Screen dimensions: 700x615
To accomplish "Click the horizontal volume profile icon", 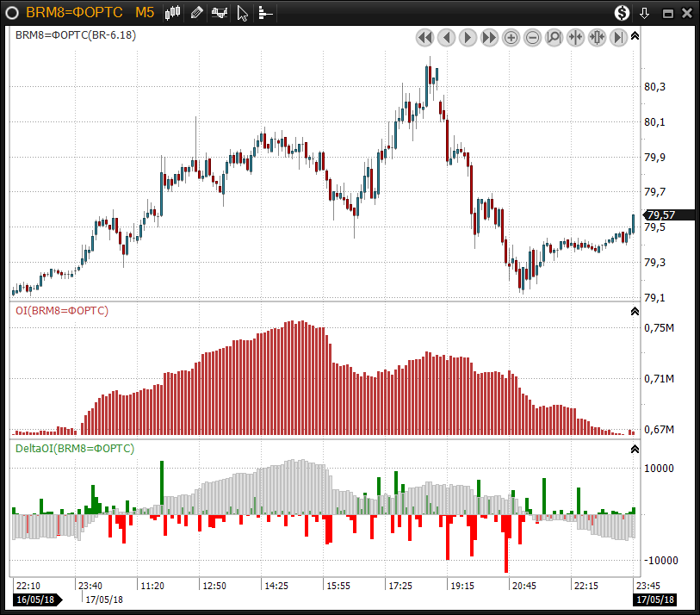I will [x=265, y=13].
